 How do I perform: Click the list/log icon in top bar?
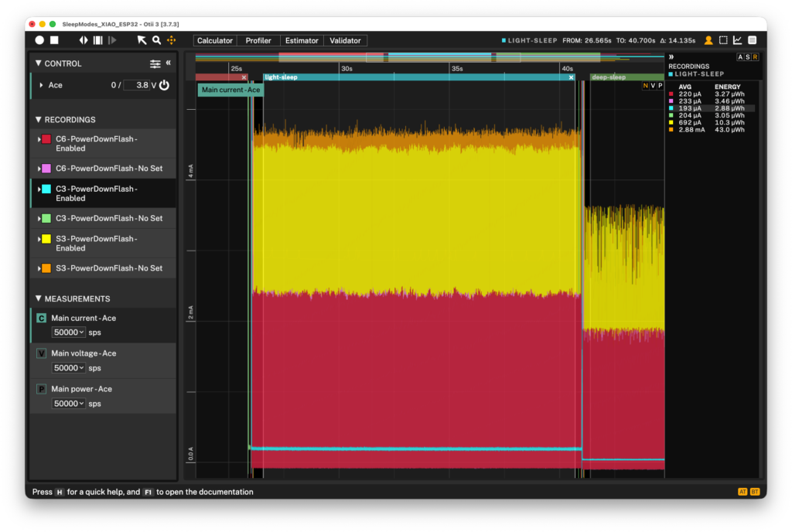pos(752,40)
